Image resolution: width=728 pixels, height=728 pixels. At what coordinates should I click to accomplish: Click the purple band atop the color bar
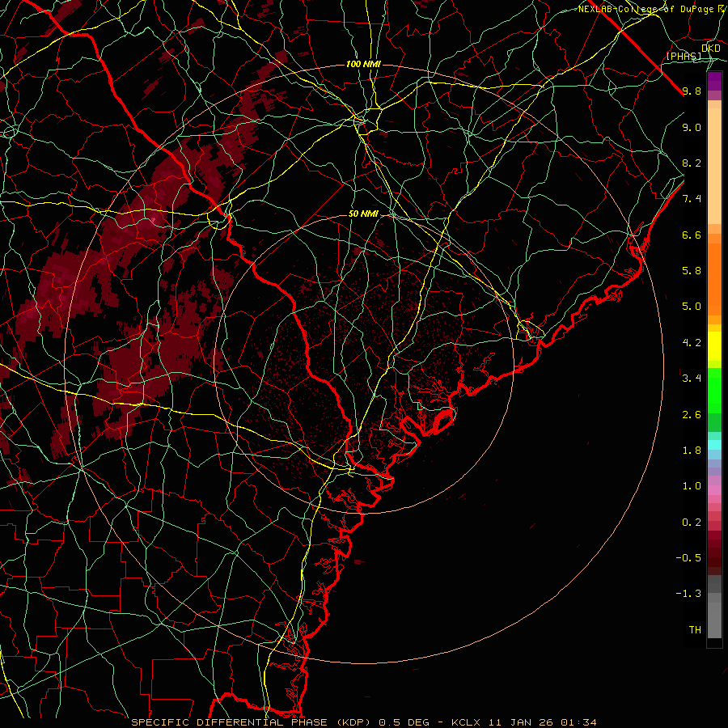coord(715,82)
